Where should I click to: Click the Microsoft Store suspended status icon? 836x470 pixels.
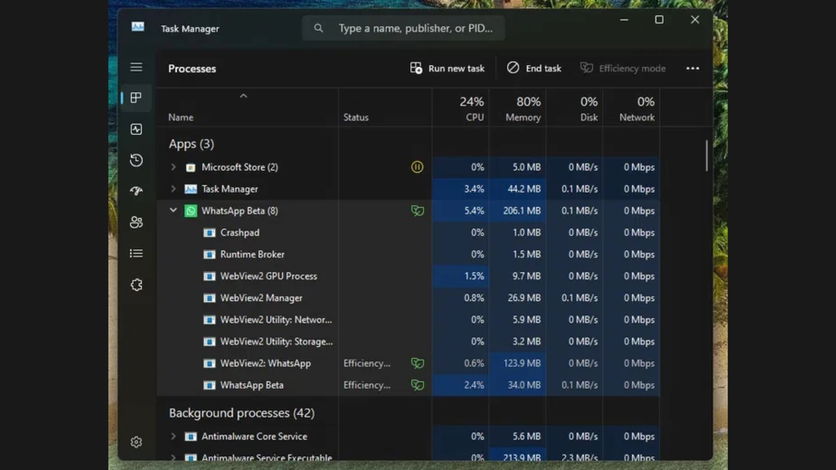tap(417, 167)
